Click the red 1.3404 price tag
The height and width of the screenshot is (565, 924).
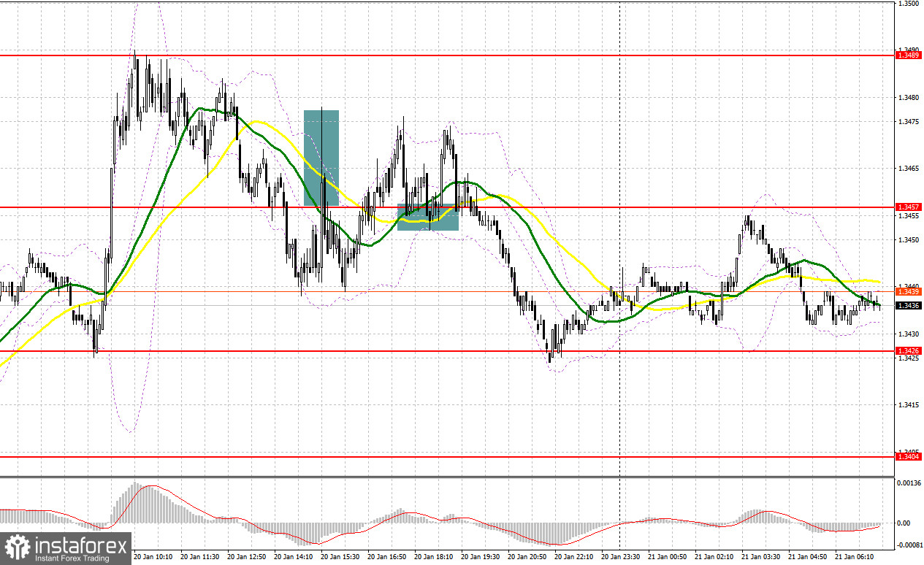(906, 456)
